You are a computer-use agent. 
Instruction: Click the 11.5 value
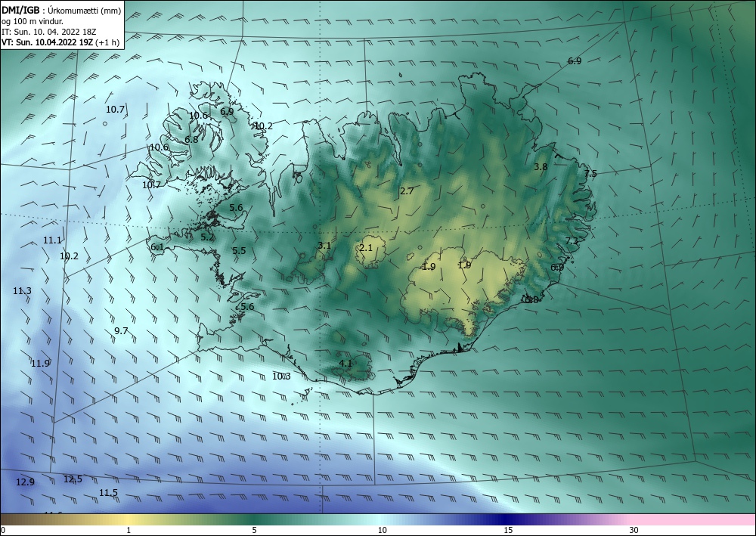pos(108,493)
